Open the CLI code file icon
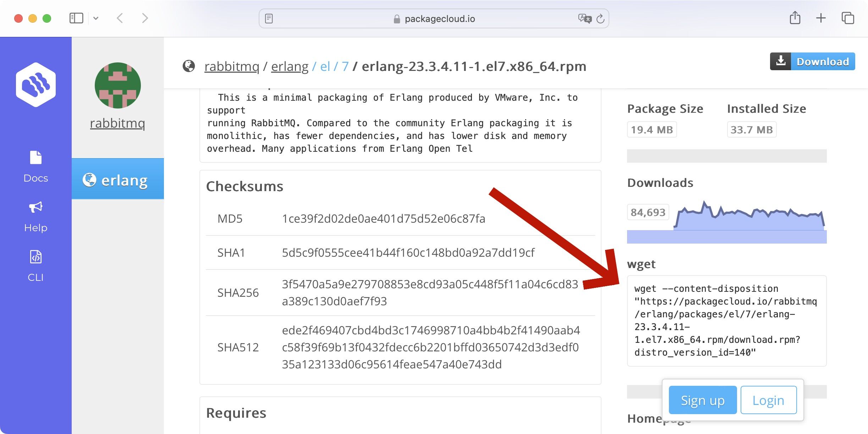 [x=35, y=257]
